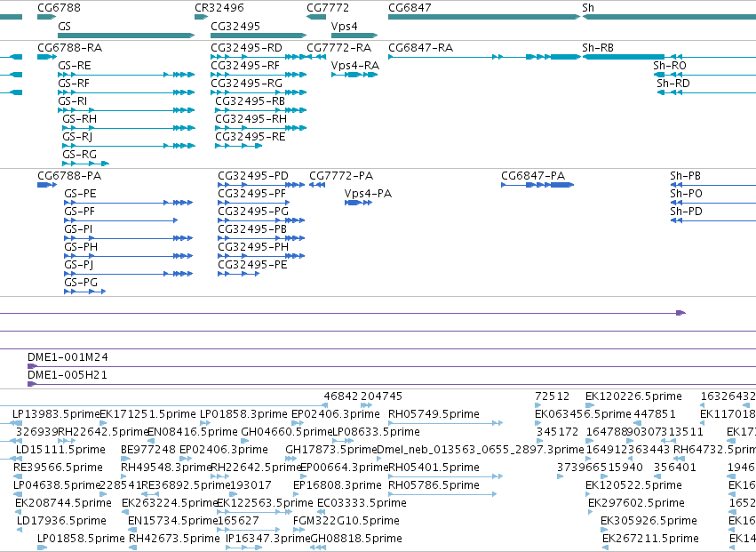This screenshot has width=756, height=552.
Task: Select EST RH05401.5prime
Action: click(x=434, y=468)
